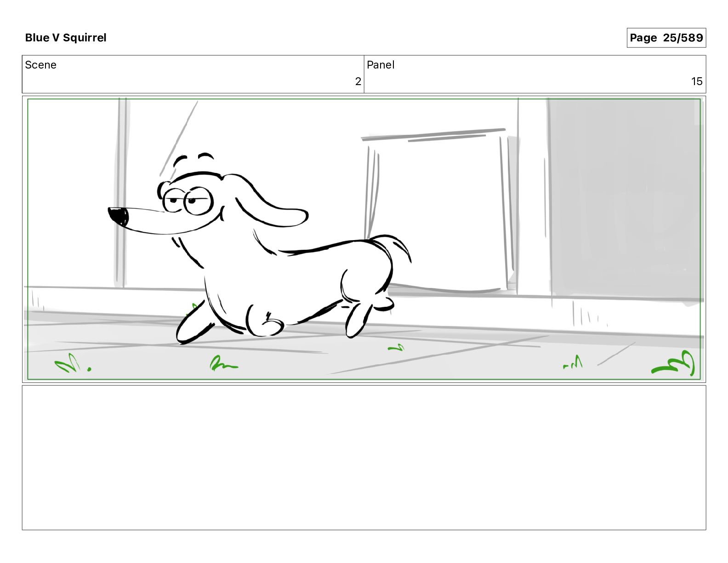The image size is (728, 563).
Task: Click the scene number '2'
Action: [358, 81]
